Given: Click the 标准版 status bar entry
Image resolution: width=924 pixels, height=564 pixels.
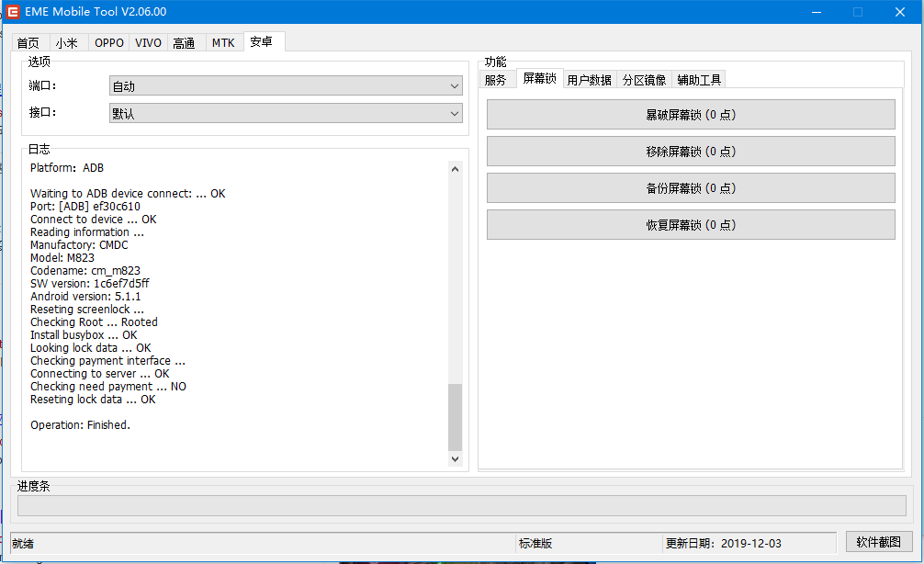Looking at the screenshot, I should pos(535,544).
